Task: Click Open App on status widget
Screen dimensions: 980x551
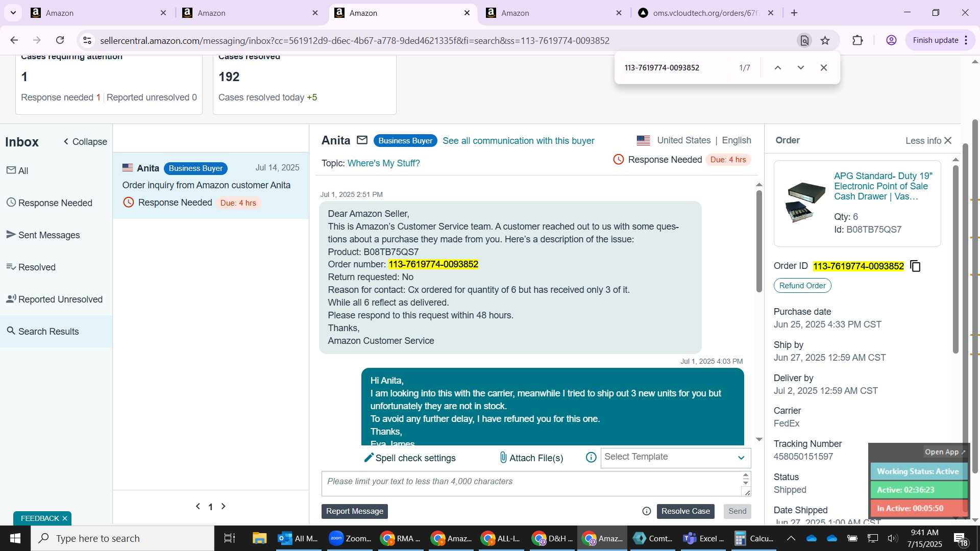Action: (945, 452)
